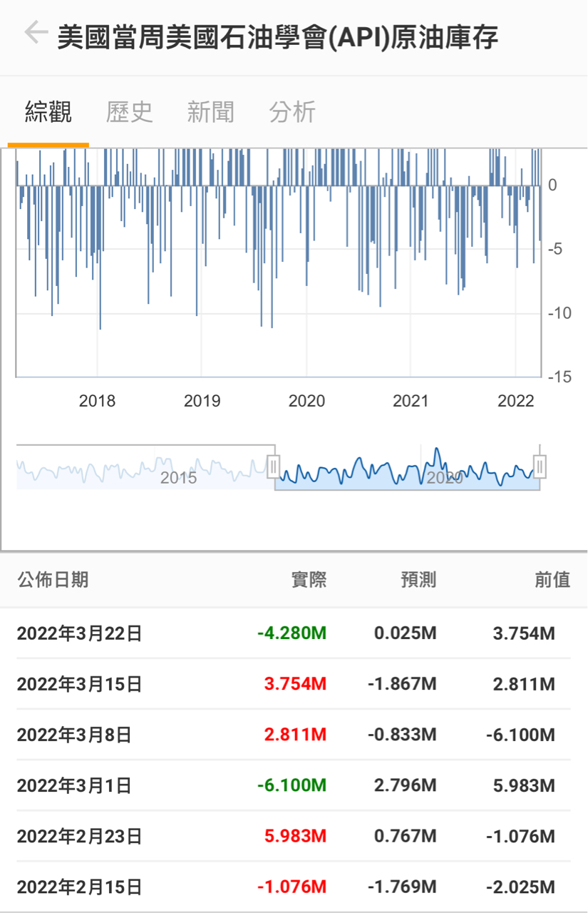
Task: Click 2020 label on chart axis
Action: pos(306,401)
